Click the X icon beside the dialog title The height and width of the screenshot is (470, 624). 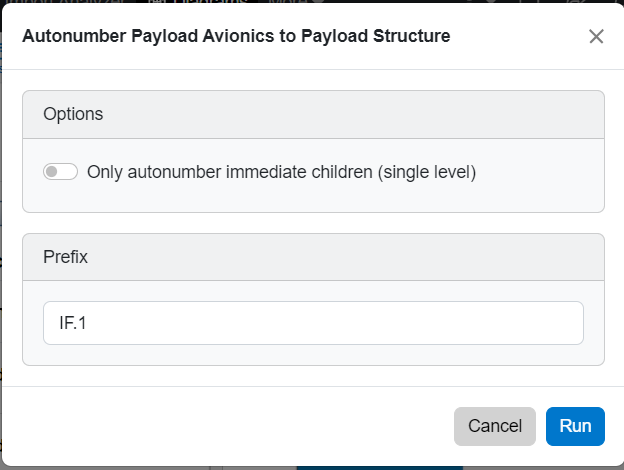[596, 37]
